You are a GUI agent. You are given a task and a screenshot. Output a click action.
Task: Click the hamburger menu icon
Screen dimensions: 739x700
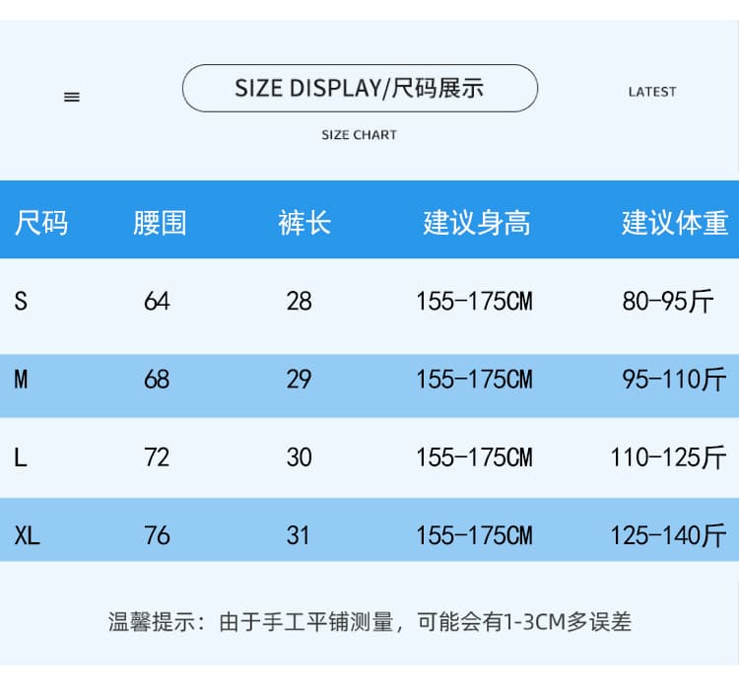72,98
